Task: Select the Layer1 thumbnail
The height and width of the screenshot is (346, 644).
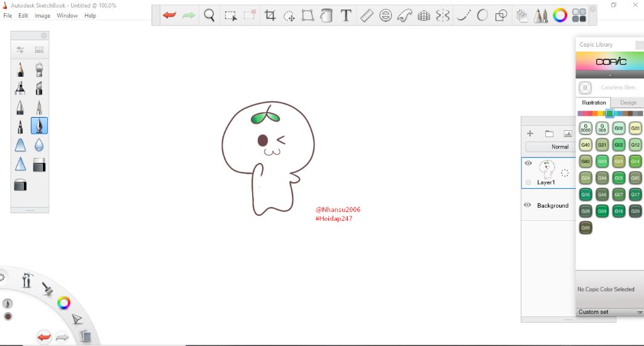Action: point(547,169)
